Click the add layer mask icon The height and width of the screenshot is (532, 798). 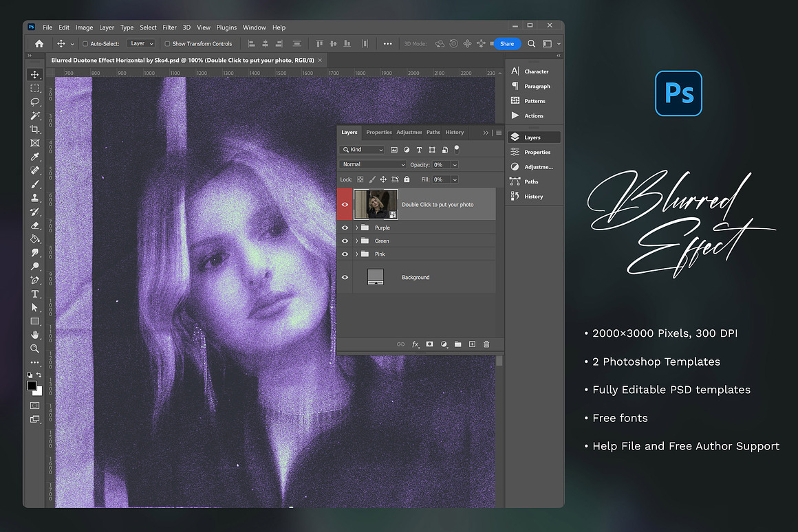[429, 344]
